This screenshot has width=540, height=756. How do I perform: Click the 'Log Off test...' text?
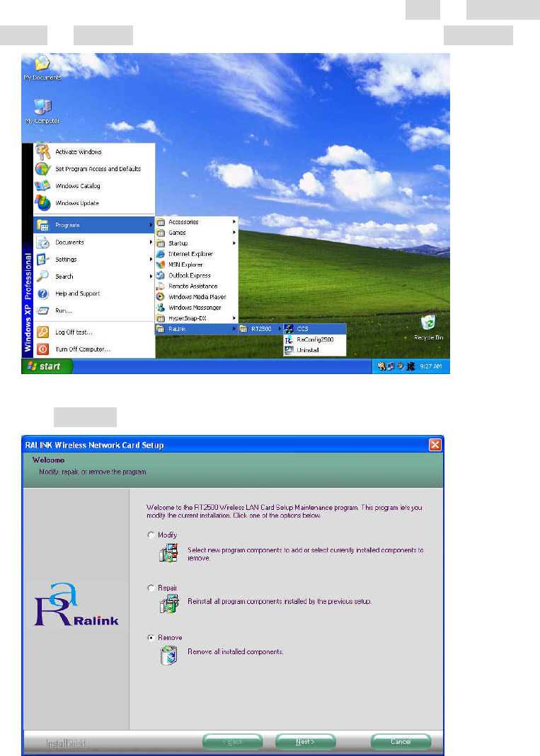[74, 332]
